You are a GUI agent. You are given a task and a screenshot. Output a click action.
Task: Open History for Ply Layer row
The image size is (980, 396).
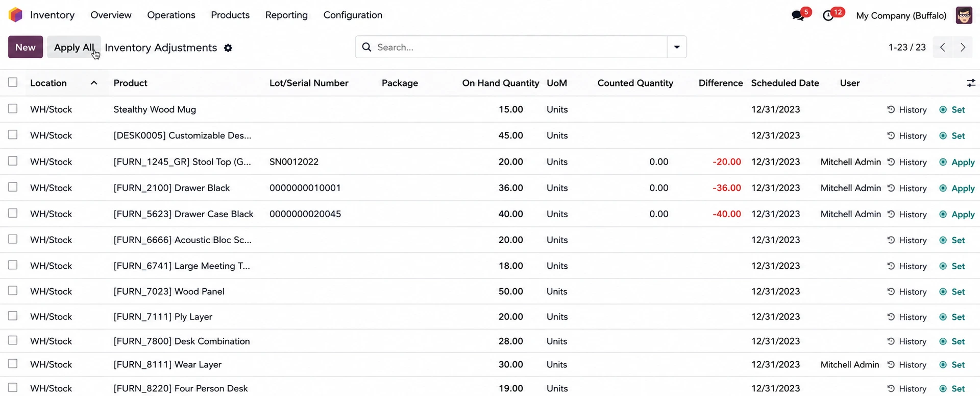907,317
